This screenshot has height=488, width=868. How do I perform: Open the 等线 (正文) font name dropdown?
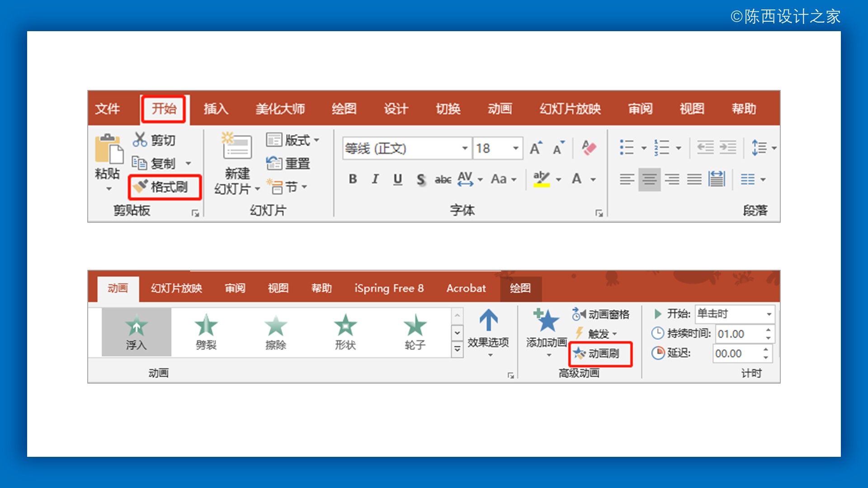point(465,148)
